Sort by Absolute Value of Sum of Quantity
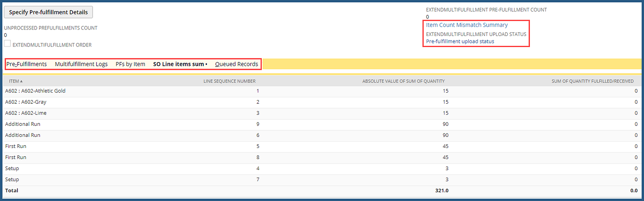This screenshot has height=201, width=644. tap(403, 81)
